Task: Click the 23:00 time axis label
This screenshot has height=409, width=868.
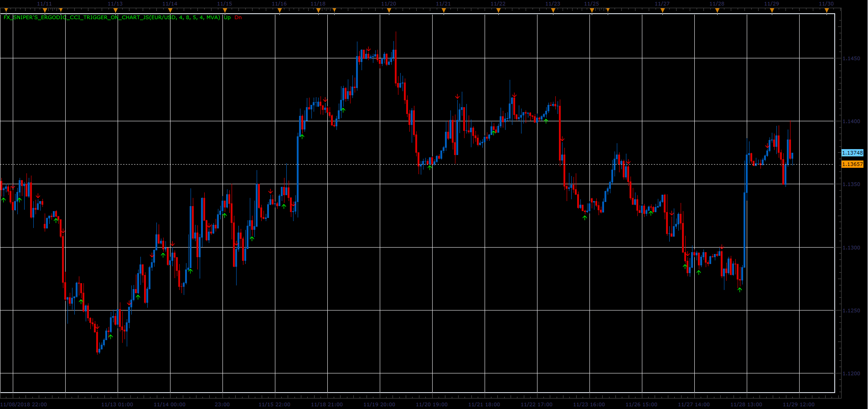Action: pos(222,404)
